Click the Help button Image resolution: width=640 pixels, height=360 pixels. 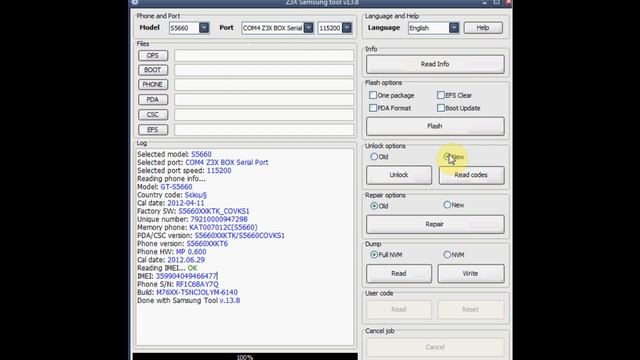pos(483,28)
